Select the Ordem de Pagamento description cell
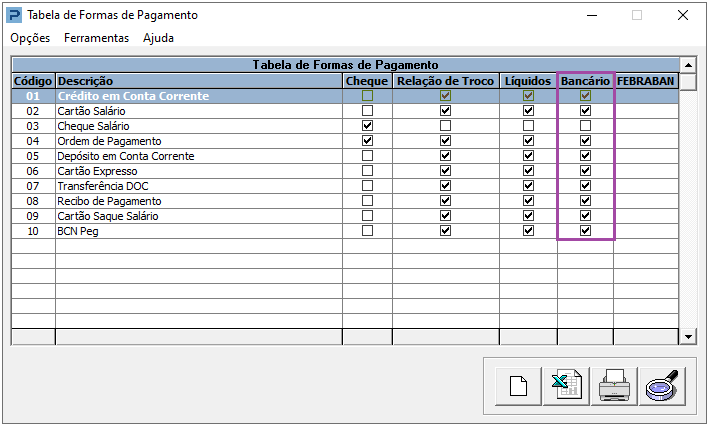The height and width of the screenshot is (427, 710). [x=199, y=141]
